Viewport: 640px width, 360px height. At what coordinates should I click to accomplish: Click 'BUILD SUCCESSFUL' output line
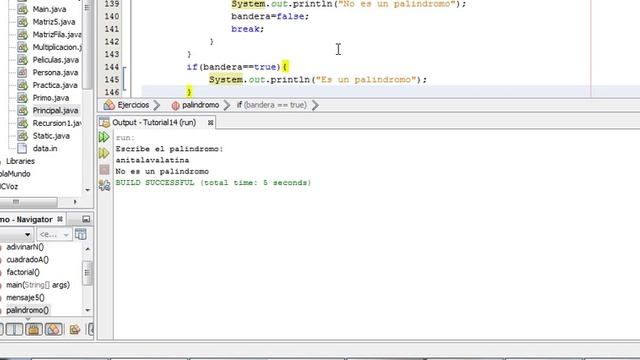point(213,182)
